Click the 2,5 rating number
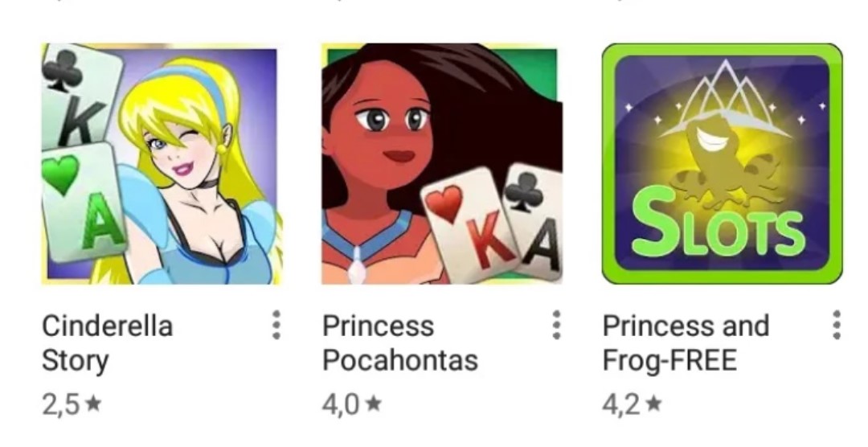This screenshot has width=868, height=447. click(61, 405)
